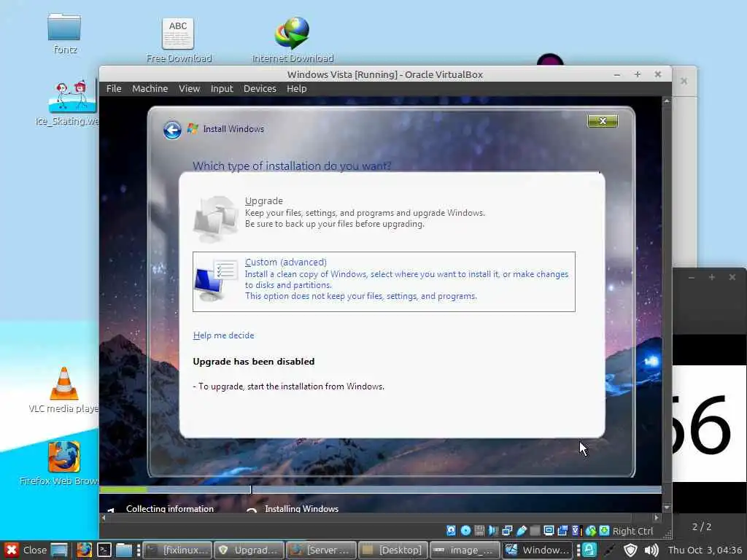
Task: Click the Upgrade installation option
Action: coord(384,218)
